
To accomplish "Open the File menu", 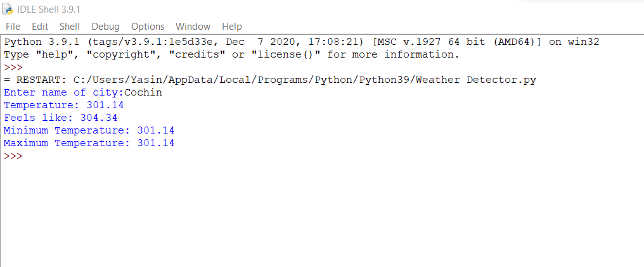I will point(13,27).
